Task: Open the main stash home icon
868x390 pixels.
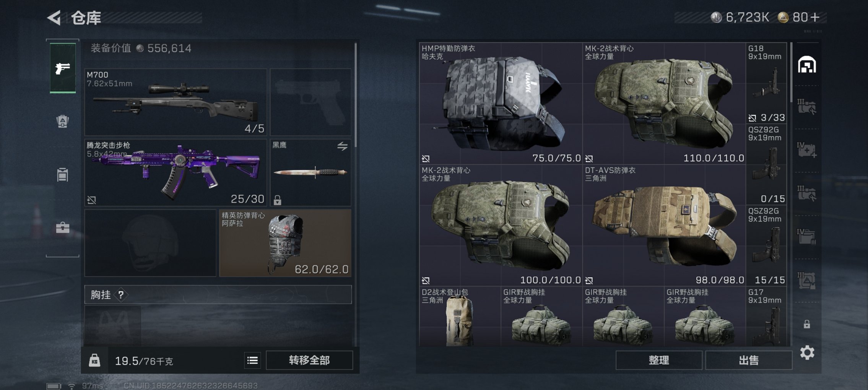Action: [807, 65]
